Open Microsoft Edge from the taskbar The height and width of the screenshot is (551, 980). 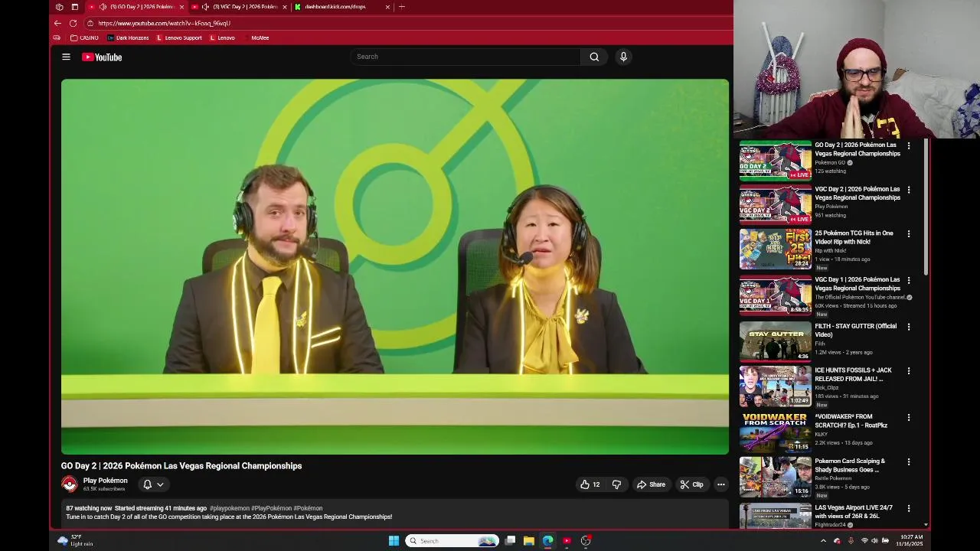click(548, 541)
